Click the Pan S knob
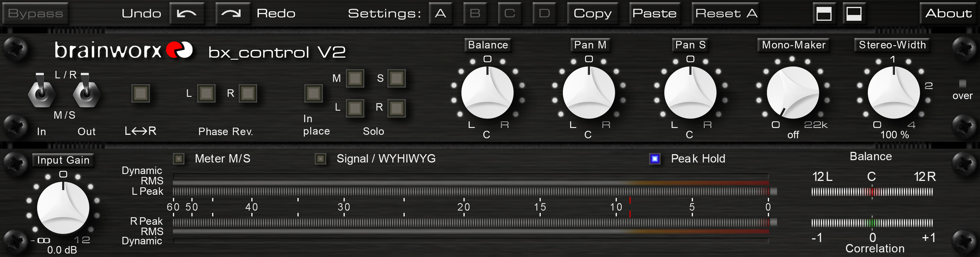 click(690, 92)
